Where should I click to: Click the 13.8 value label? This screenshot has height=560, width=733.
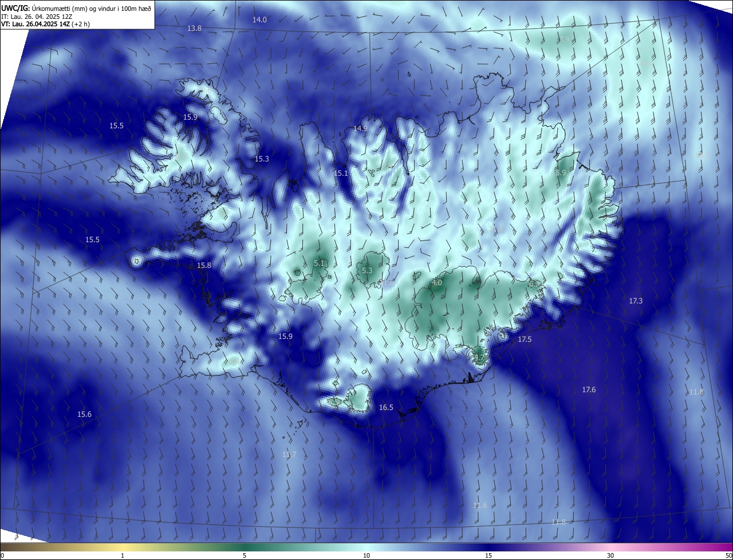pos(195,29)
